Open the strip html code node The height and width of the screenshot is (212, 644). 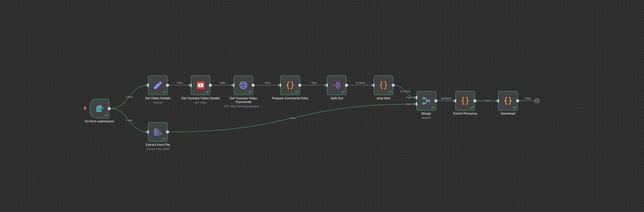pyautogui.click(x=383, y=85)
